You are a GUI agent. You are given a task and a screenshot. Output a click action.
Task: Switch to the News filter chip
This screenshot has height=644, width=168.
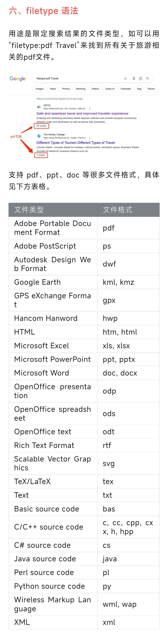click(53, 89)
